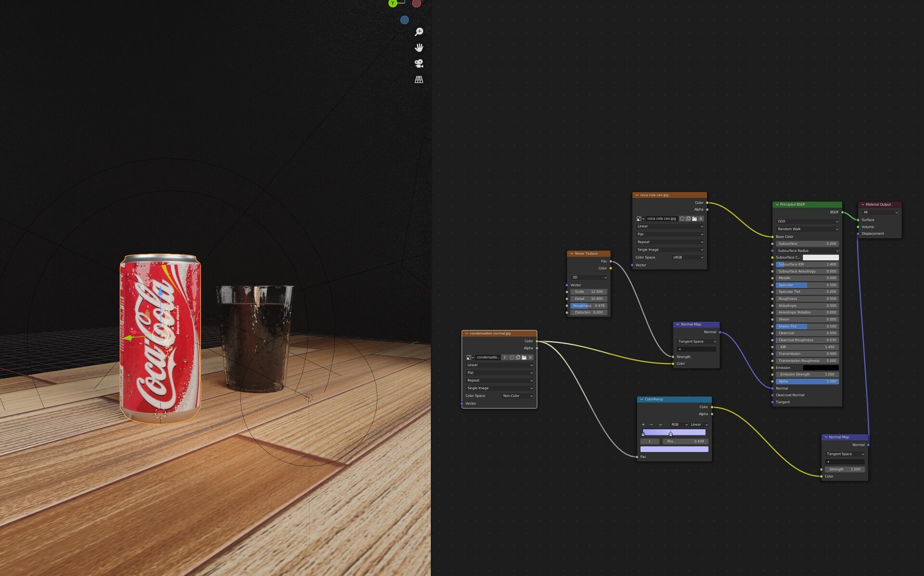Toggle fake user shield on condensation image

512,357
